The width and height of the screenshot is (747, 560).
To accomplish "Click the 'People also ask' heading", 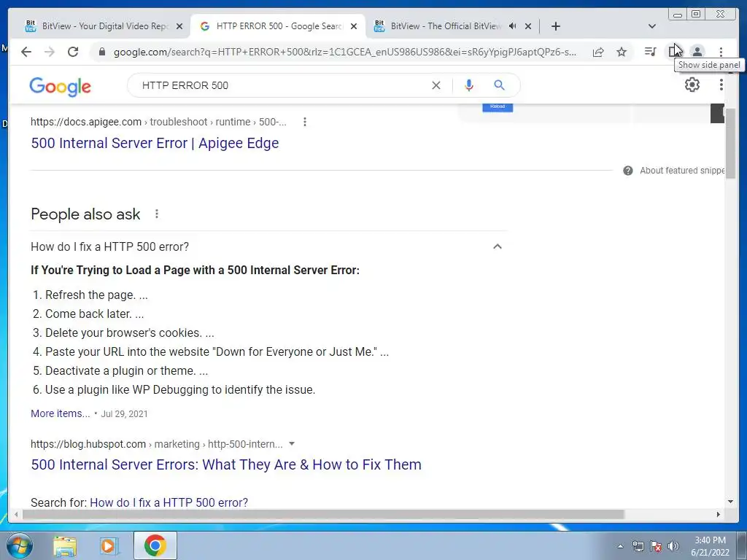I will click(86, 214).
